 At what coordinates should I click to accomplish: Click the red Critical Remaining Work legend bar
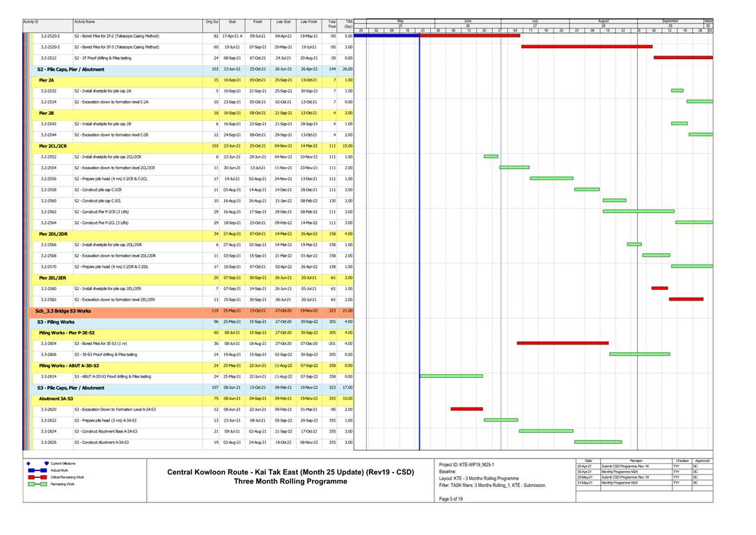tap(36, 477)
